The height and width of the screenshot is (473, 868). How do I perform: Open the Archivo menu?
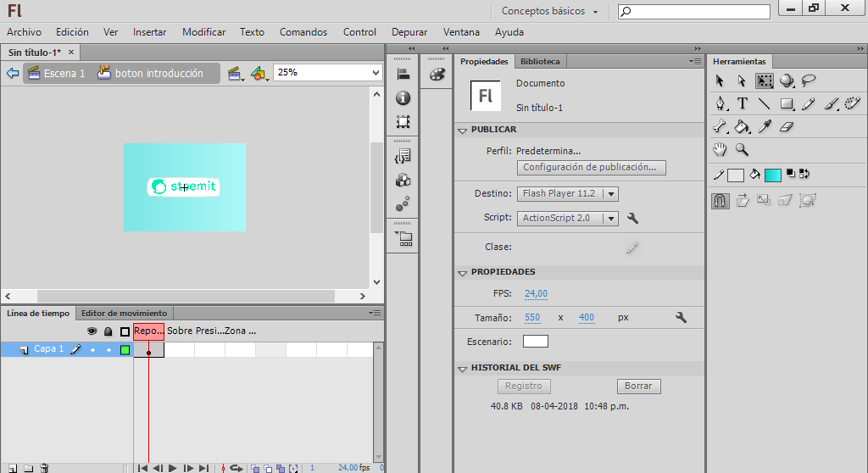pyautogui.click(x=24, y=32)
